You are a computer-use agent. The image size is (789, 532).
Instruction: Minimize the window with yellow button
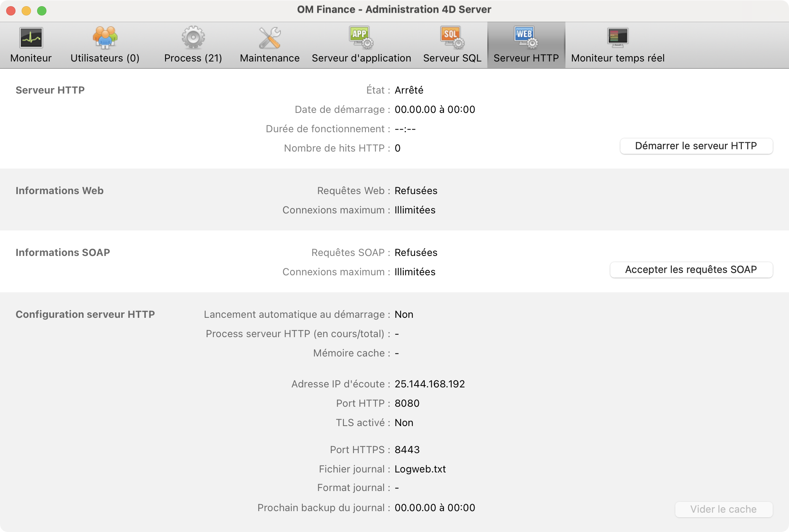coord(26,11)
